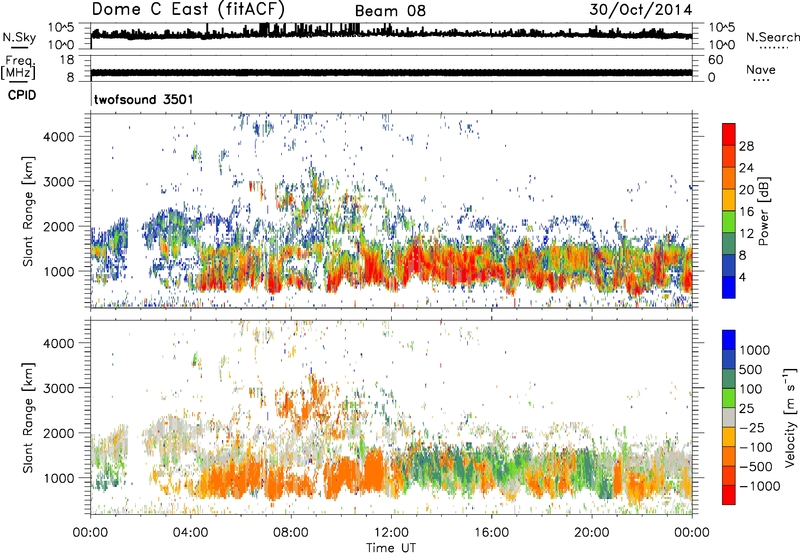
Task: Click the '-1000' velocity colorbar tick
Action: (760, 486)
